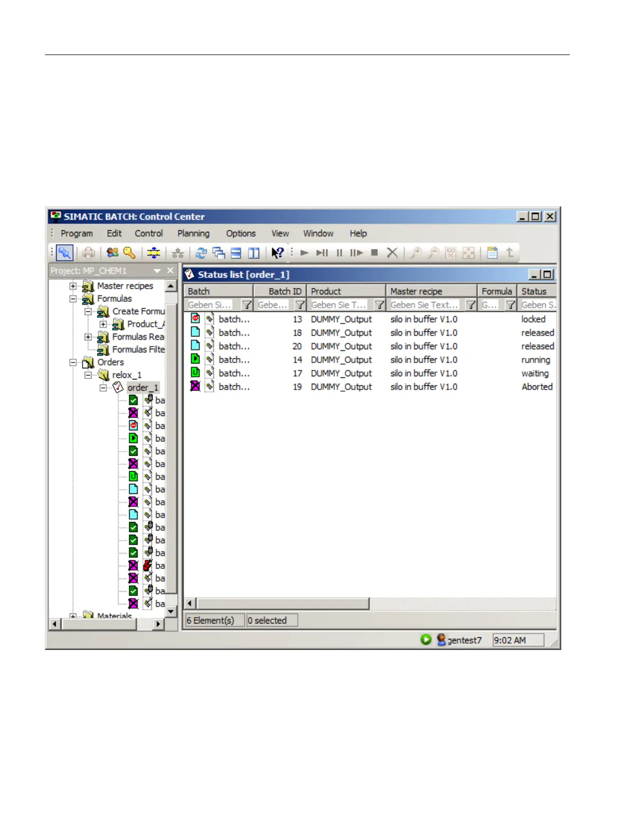The image size is (630, 840).
Task: Open the Control menu
Action: tap(149, 233)
